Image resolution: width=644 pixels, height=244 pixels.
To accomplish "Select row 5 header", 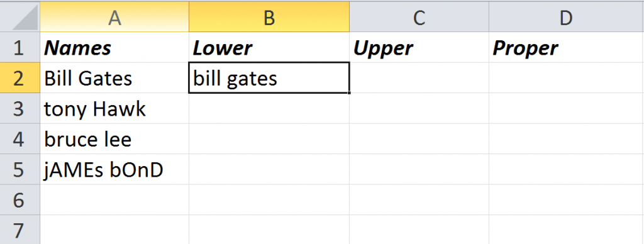I will pos(19,170).
